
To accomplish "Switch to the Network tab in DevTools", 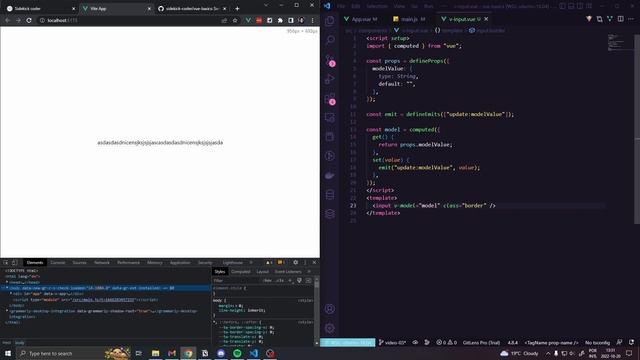I will (x=102, y=262).
